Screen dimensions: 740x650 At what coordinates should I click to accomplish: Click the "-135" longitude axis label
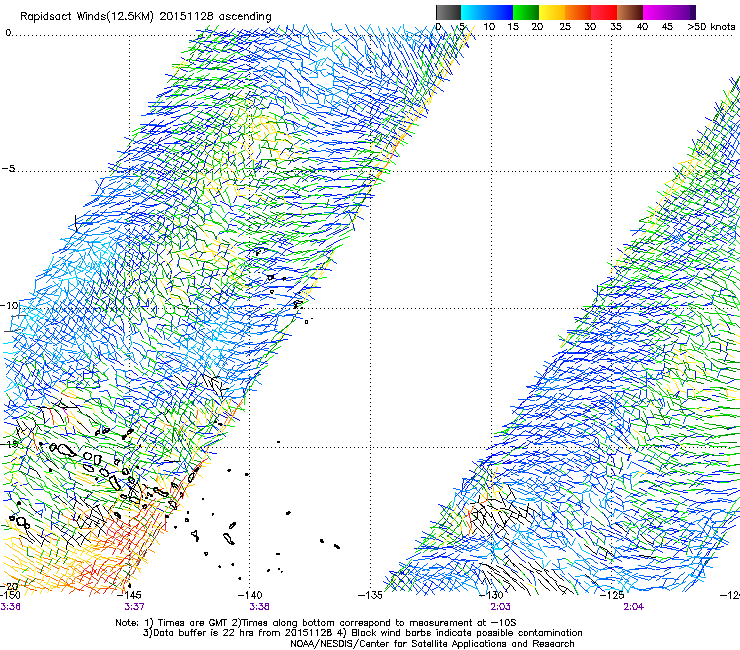(x=370, y=595)
